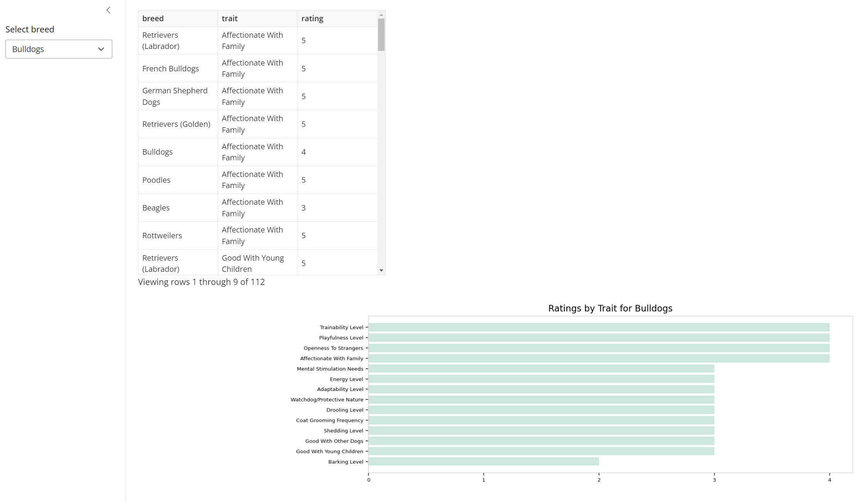Click the table vertical scrollbar thumb
The image size is (868, 502).
[381, 35]
